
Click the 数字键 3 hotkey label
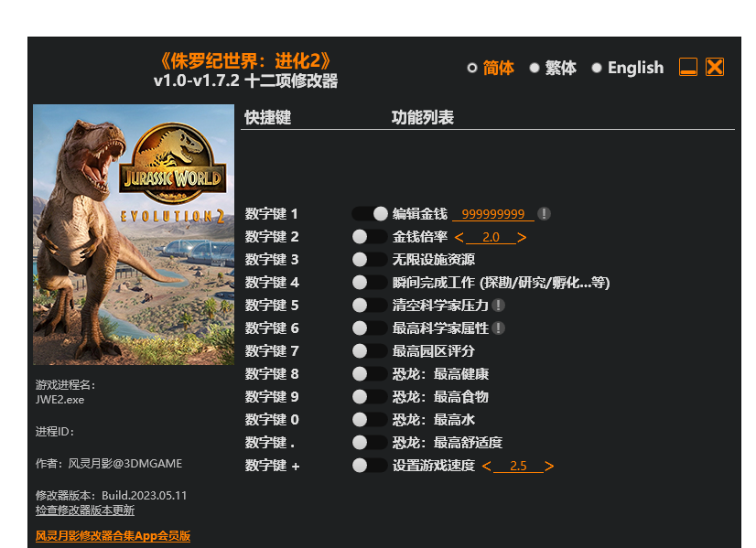[x=272, y=259]
